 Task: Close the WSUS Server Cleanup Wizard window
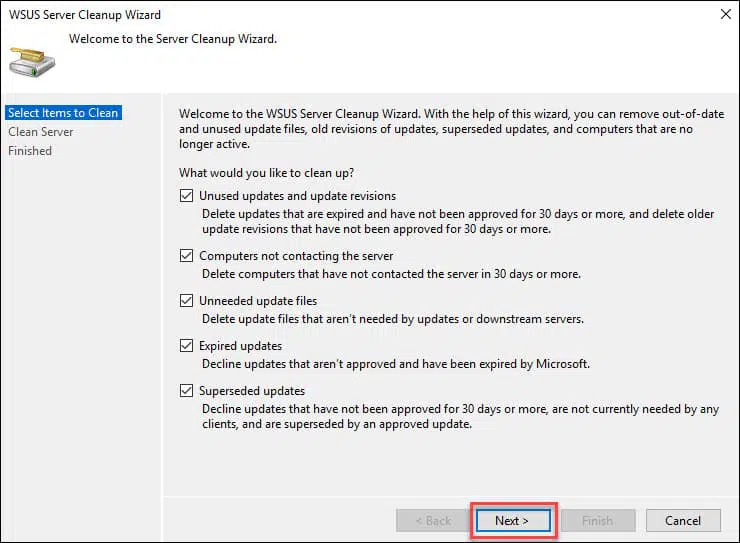[726, 14]
